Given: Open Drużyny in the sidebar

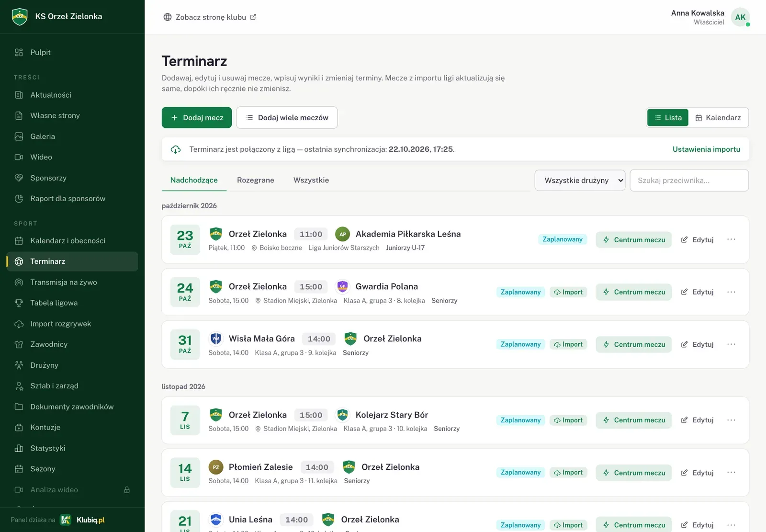Looking at the screenshot, I should 72,365.
